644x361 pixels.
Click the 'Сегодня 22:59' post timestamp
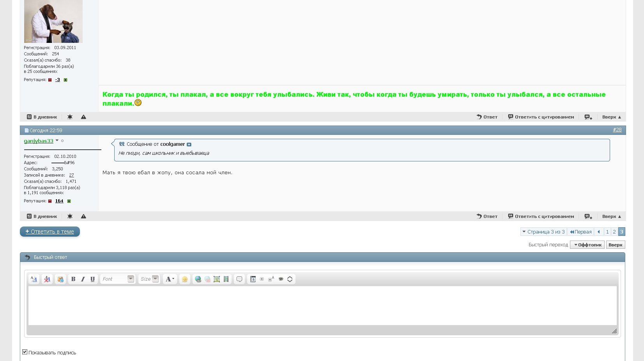pyautogui.click(x=46, y=131)
